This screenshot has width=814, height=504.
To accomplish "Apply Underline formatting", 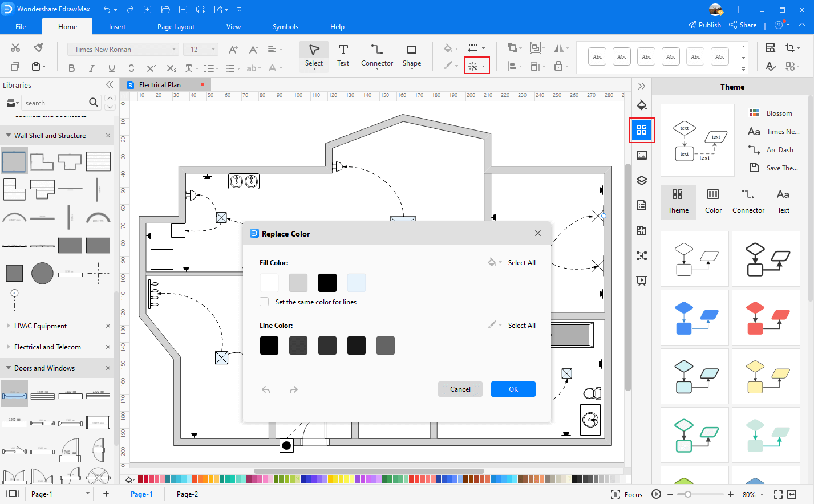I will tap(111, 68).
